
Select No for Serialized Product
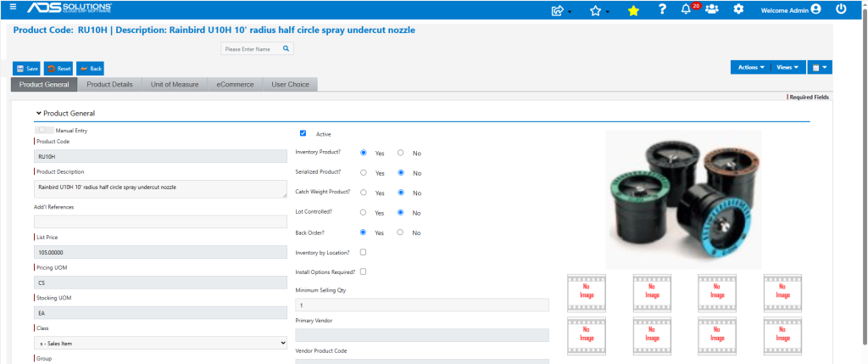401,173
